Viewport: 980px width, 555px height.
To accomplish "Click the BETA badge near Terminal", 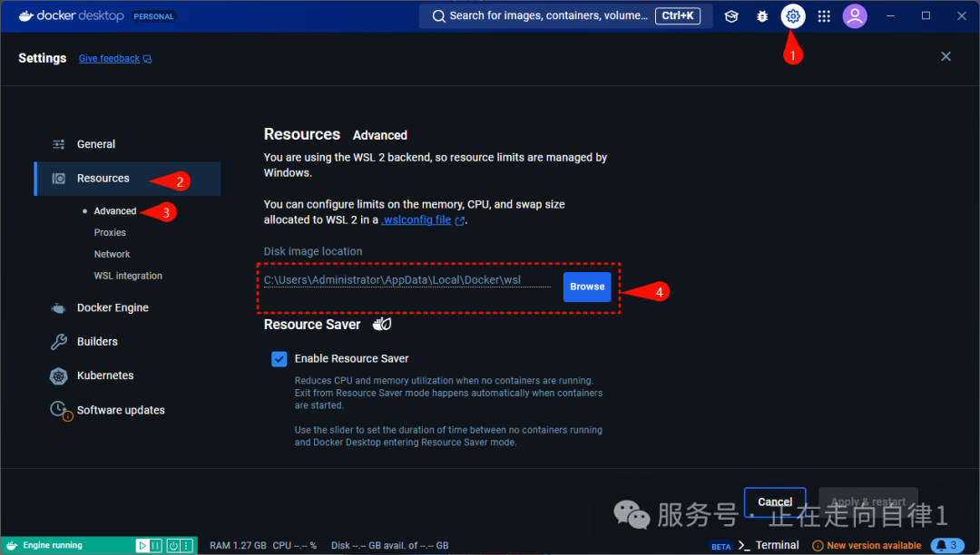I will pos(720,546).
